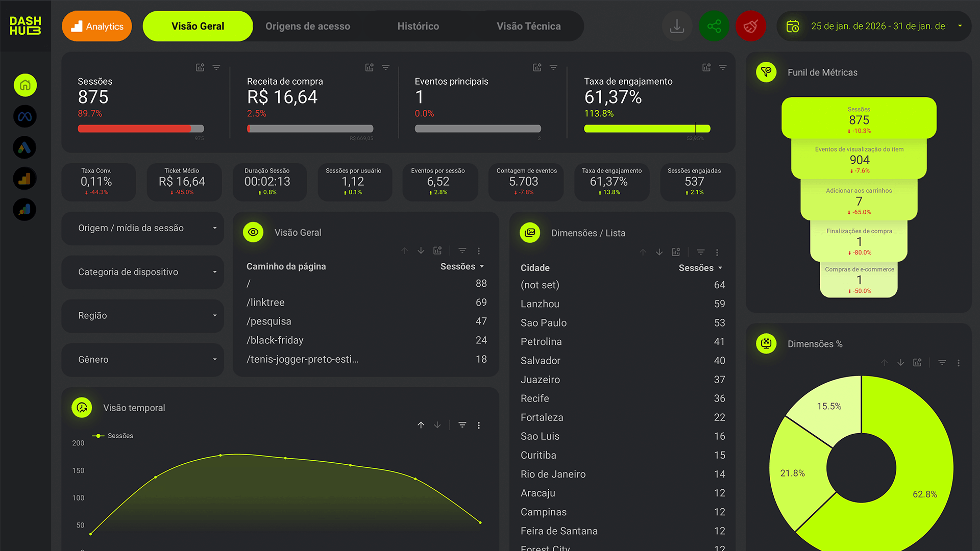The width and height of the screenshot is (980, 551).
Task: Click sort descending arrow in Visão Geral panel
Action: pos(421,251)
